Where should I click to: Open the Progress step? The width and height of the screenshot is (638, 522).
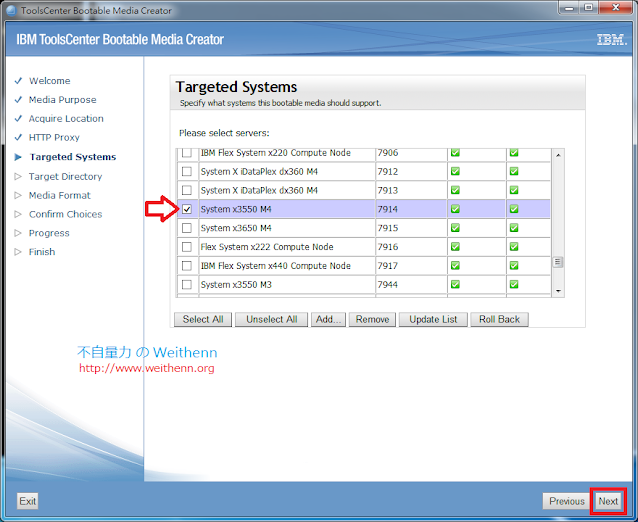49,233
